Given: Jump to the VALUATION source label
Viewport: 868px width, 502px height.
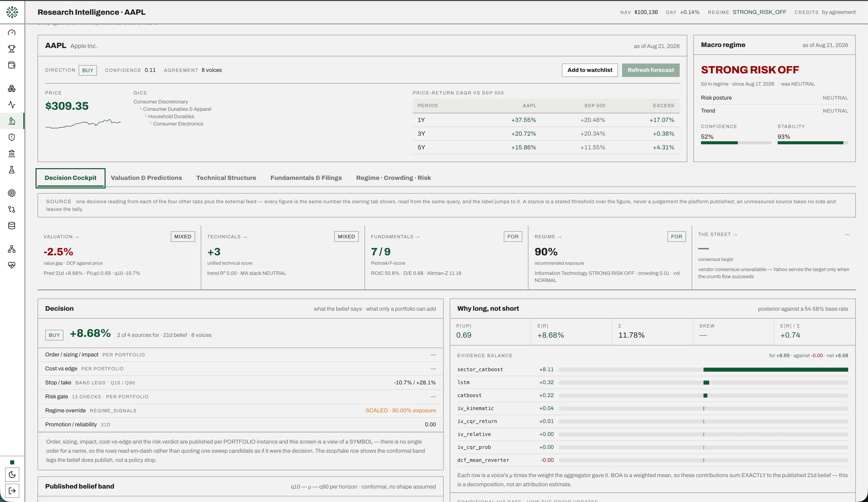Looking at the screenshot, I should click(61, 237).
